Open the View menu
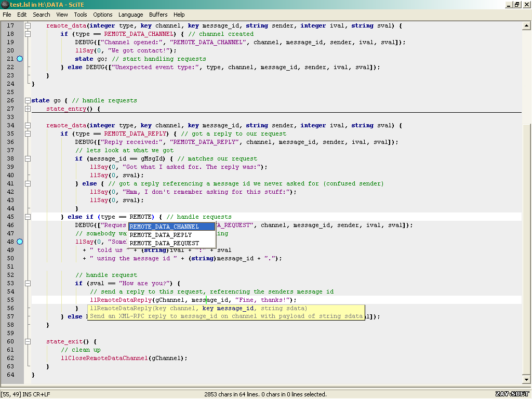Screen dimensions: 532x399 click(62, 15)
